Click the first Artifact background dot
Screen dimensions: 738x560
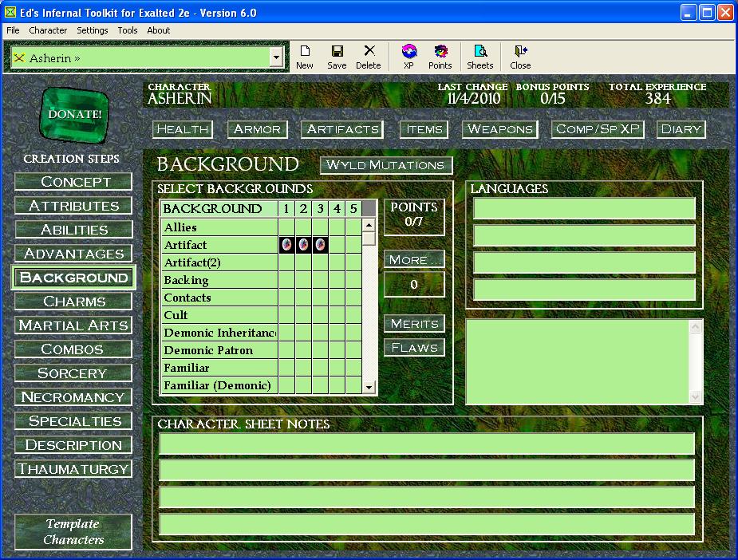[286, 245]
